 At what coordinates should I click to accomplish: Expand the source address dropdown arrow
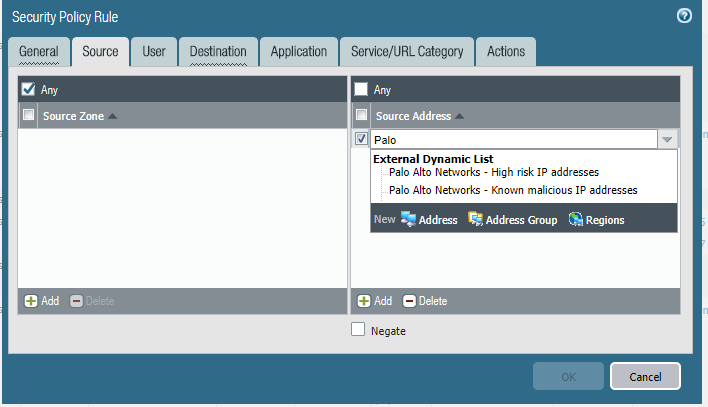point(667,140)
